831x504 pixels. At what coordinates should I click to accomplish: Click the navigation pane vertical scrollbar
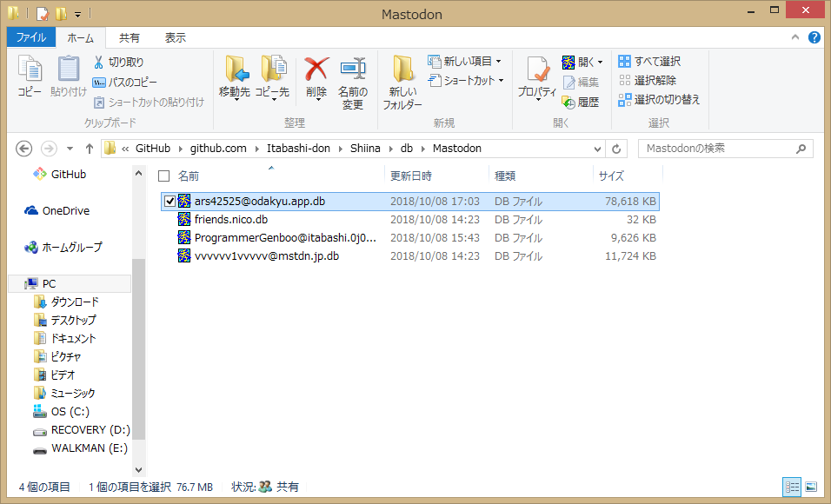click(x=139, y=348)
